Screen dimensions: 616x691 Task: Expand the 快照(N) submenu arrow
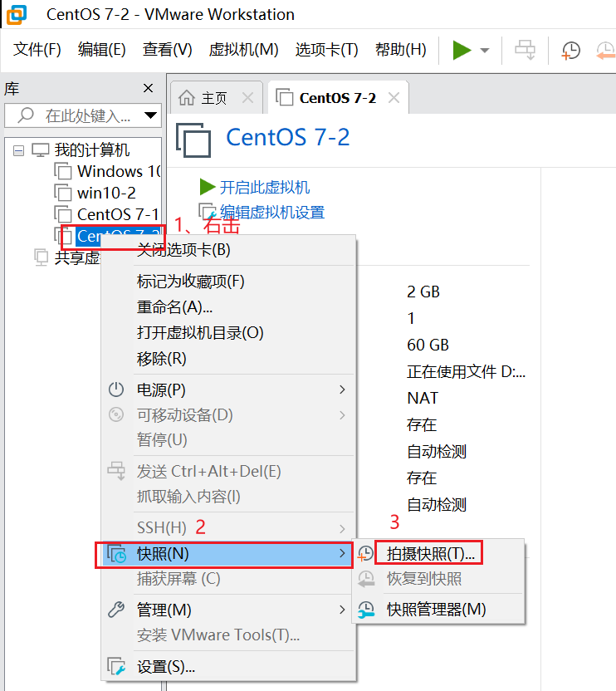[342, 553]
